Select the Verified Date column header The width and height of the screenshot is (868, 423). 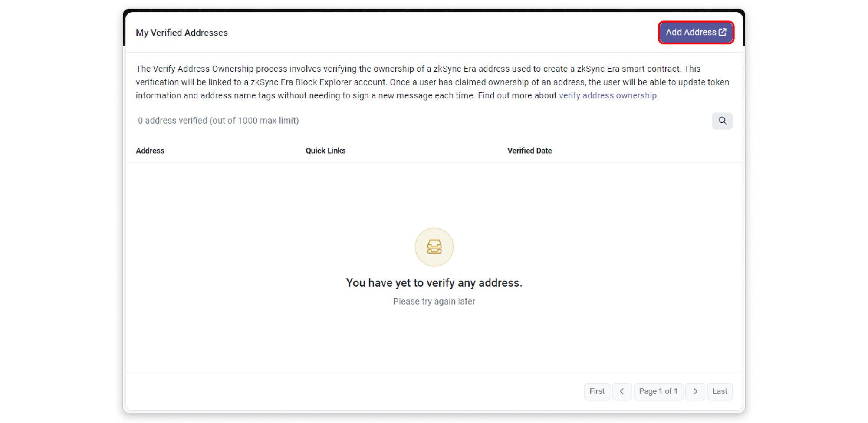pos(529,151)
